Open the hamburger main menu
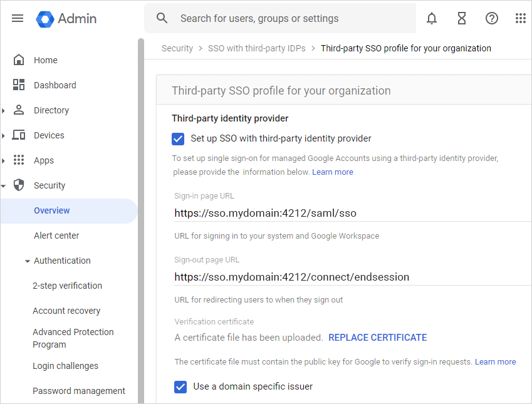Screen dimensions: 532x404 18,18
